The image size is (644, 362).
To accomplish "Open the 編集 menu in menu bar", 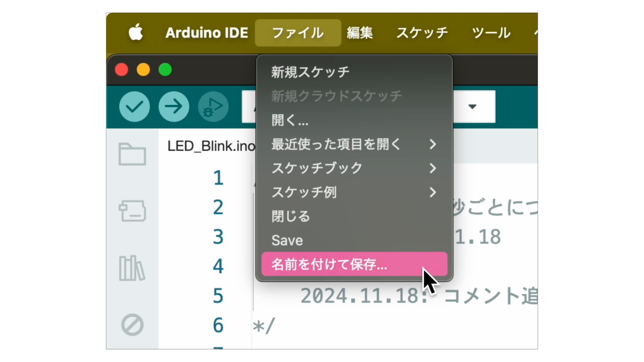I will pyautogui.click(x=360, y=32).
